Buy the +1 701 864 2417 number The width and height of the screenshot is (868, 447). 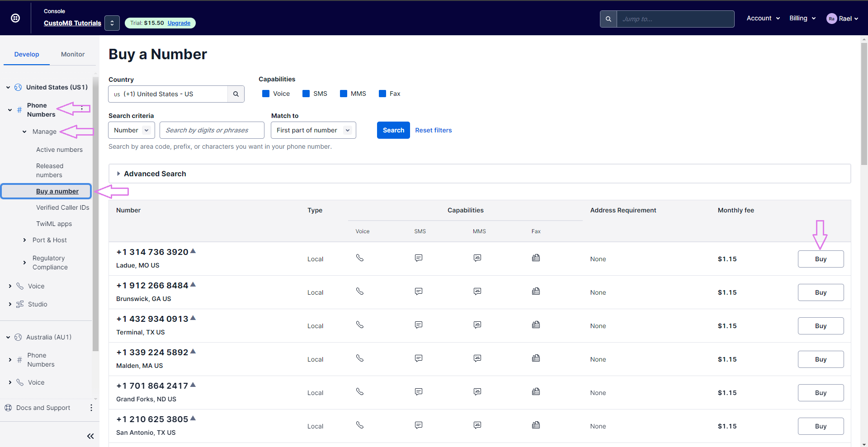pyautogui.click(x=821, y=393)
